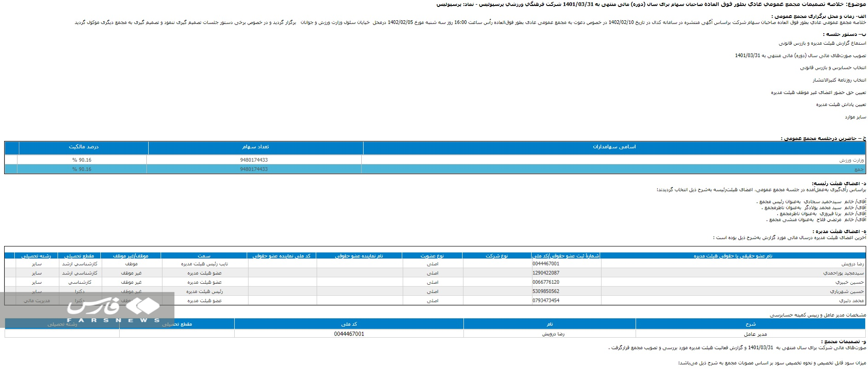Click 9480174433 in the جمع total row
Viewport: 868px width, 369px height.
tap(254, 170)
